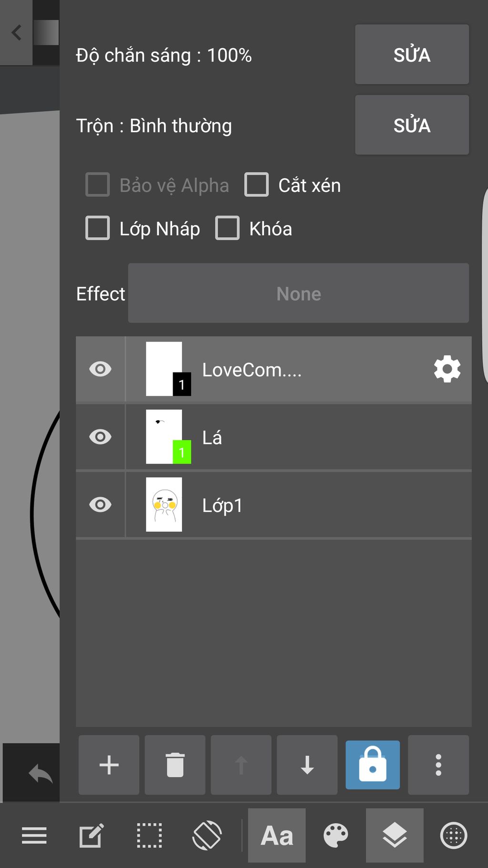Screen dimensions: 488x868
Task: Add a new layer with plus icon
Action: coord(109,765)
